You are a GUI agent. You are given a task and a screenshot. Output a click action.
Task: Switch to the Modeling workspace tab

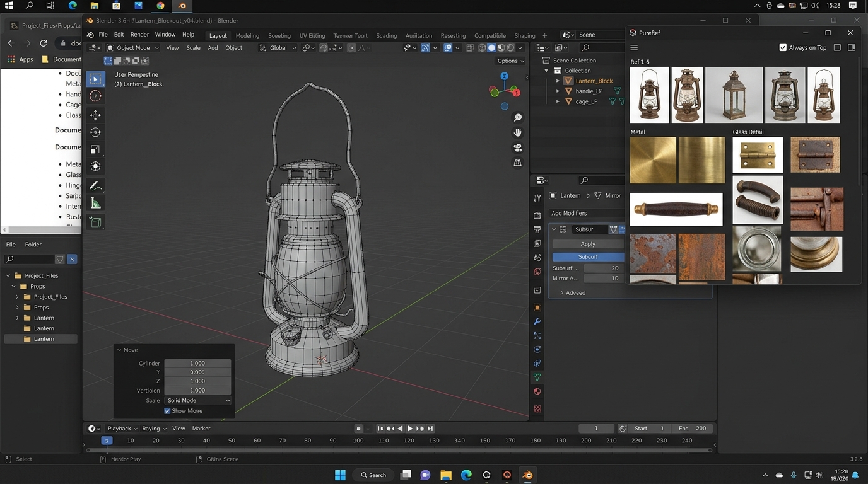pyautogui.click(x=247, y=35)
